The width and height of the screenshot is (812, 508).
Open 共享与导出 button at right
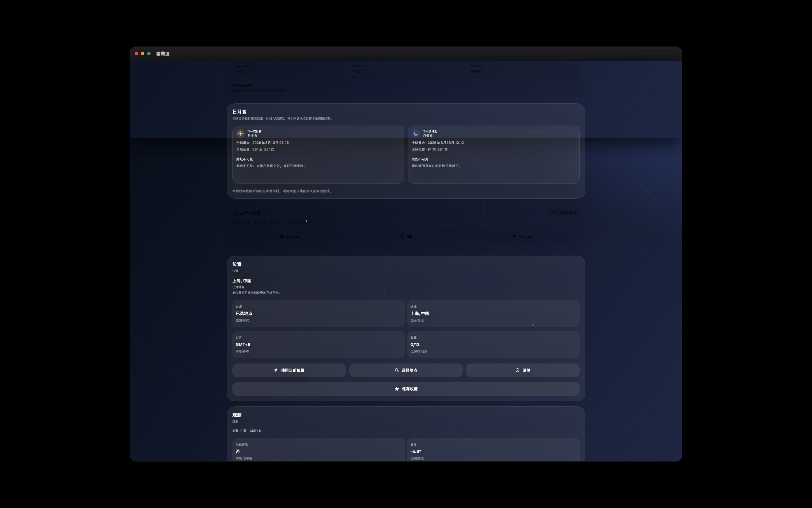(564, 213)
